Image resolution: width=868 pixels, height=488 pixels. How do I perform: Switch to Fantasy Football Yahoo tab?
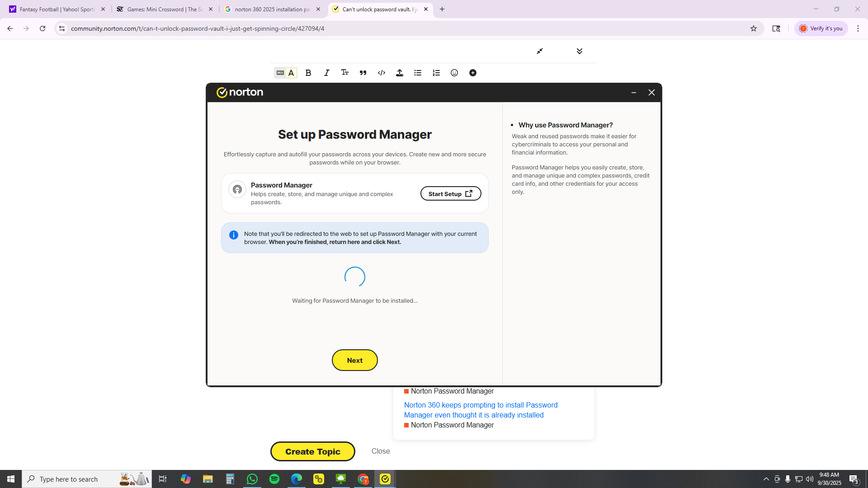57,9
